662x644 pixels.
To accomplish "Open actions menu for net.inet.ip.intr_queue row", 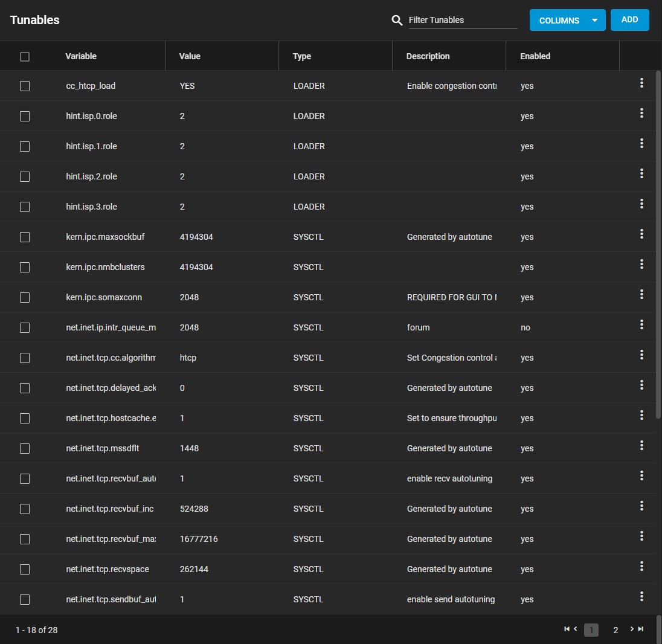I will (x=641, y=324).
